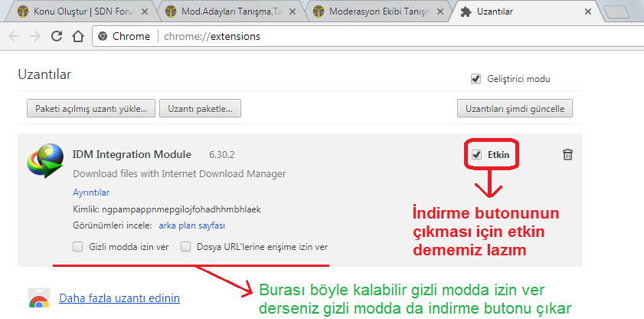Click the Chrome Web Store icon

tap(39, 298)
